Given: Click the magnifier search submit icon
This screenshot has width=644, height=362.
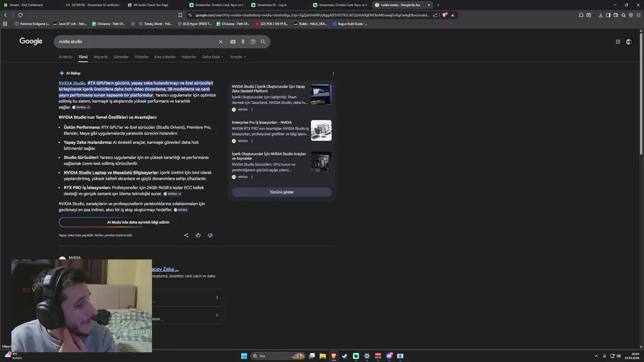Looking at the screenshot, I should point(263,42).
